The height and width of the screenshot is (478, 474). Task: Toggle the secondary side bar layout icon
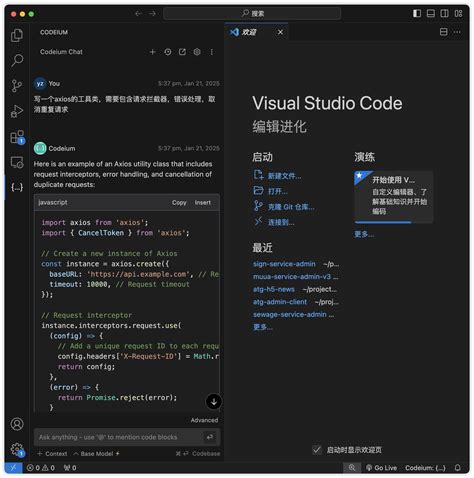click(x=444, y=13)
